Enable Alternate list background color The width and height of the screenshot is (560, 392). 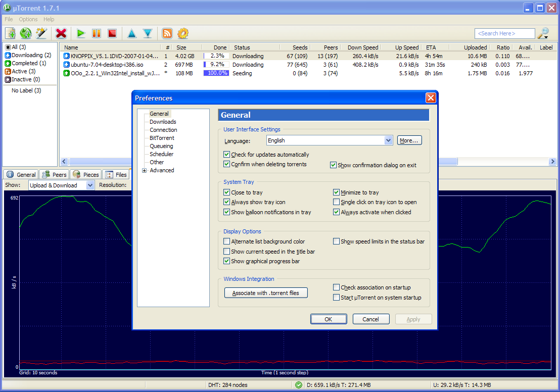click(x=226, y=241)
